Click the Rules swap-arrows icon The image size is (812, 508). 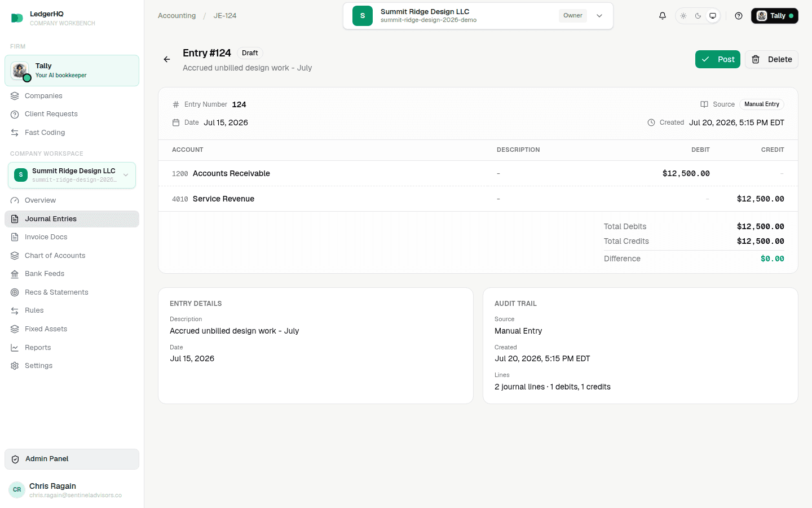[x=15, y=310]
